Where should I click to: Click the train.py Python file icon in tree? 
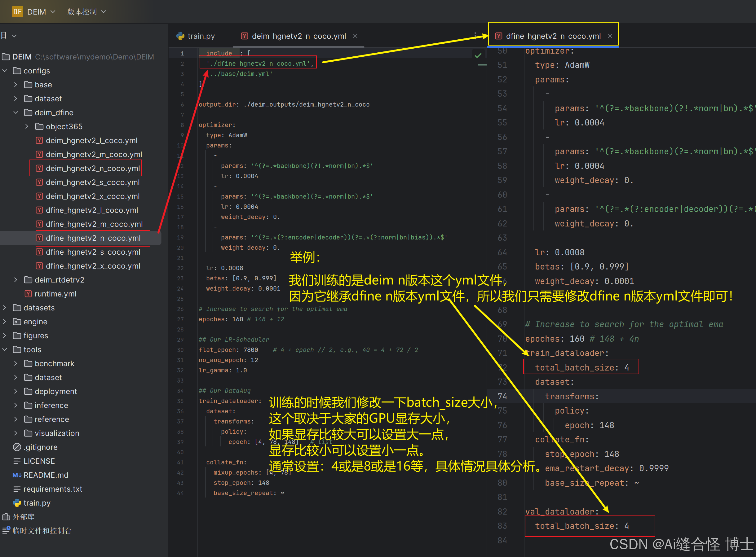17,503
